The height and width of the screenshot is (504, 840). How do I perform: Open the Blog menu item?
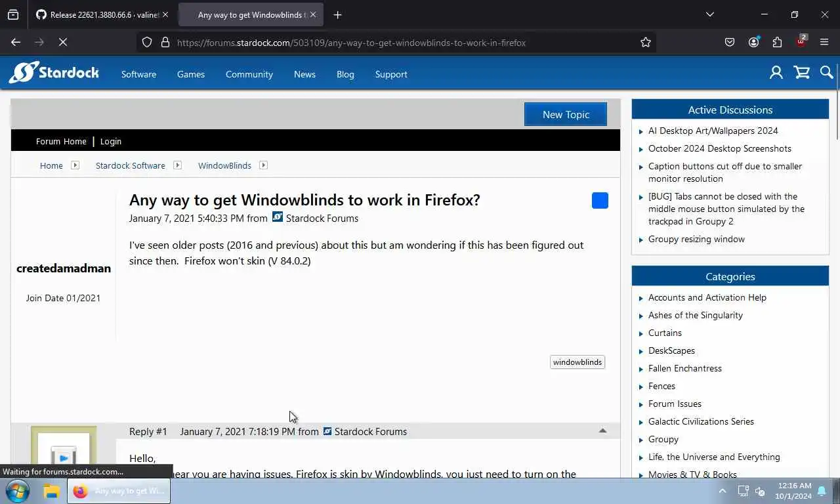coord(345,74)
